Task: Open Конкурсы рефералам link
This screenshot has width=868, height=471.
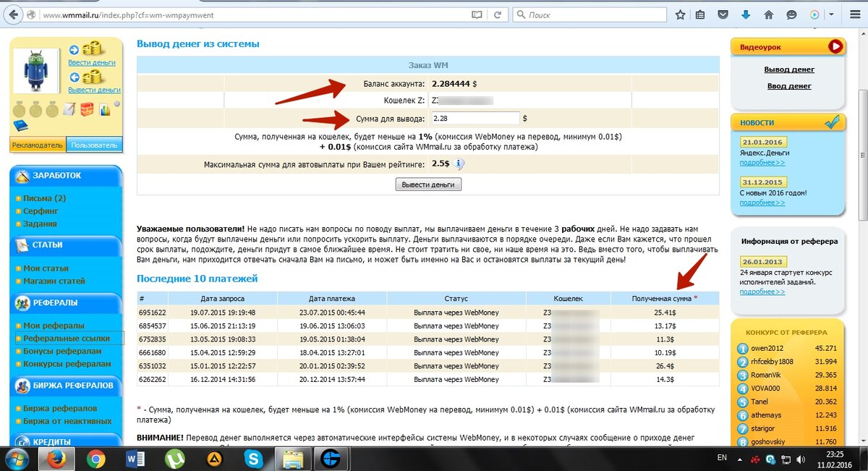Action: tap(67, 364)
